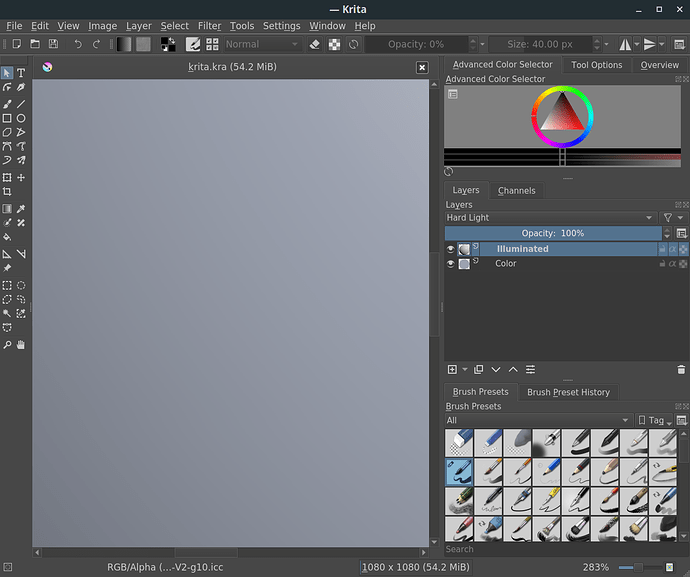Toggle Eraser mode in the top toolbar
Image resolution: width=690 pixels, height=577 pixels.
(315, 44)
